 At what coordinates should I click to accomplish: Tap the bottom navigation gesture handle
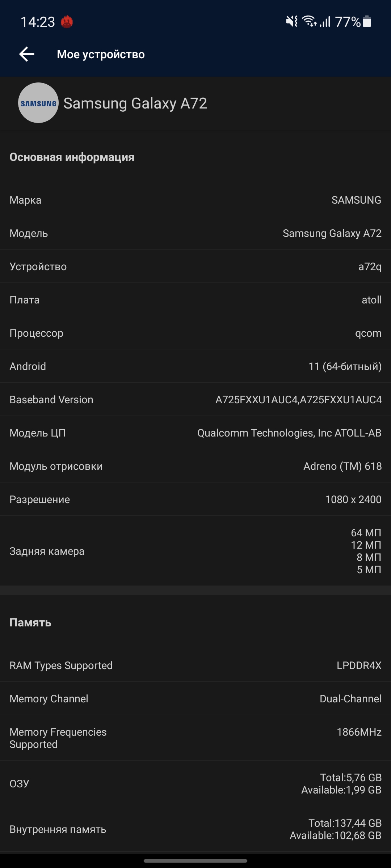coord(195,861)
